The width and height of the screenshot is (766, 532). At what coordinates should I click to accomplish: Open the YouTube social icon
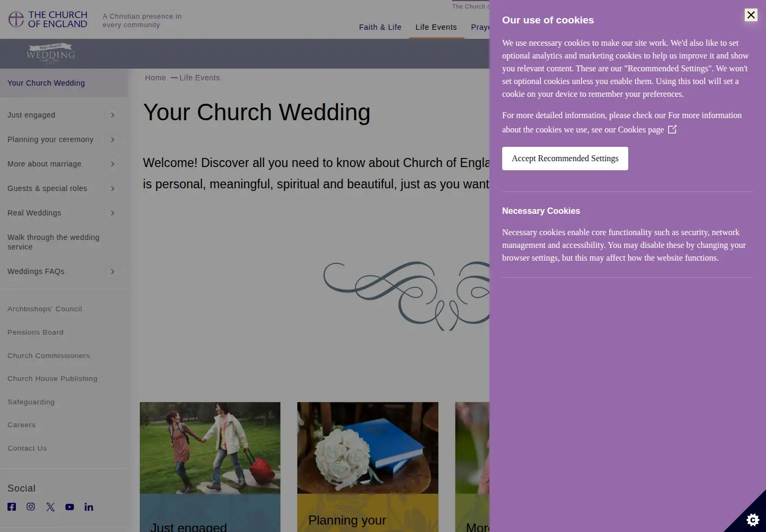(70, 507)
